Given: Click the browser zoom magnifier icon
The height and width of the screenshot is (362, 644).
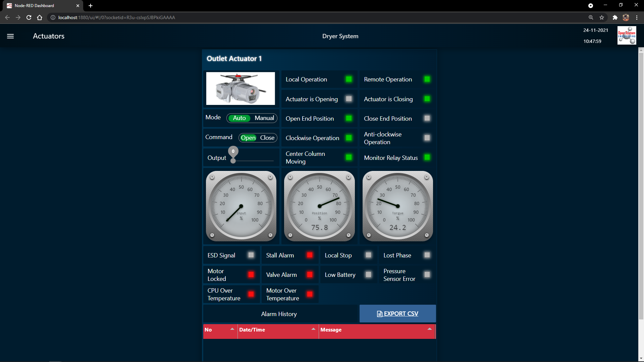Looking at the screenshot, I should point(591,17).
